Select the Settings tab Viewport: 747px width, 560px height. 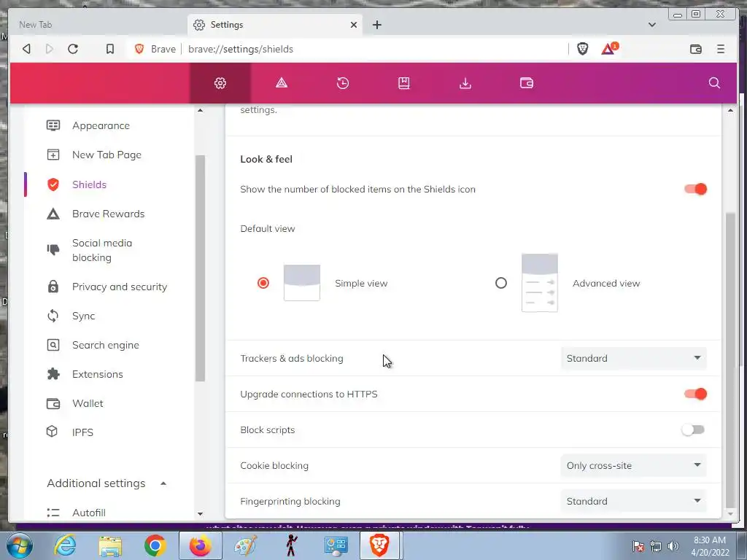coord(275,25)
